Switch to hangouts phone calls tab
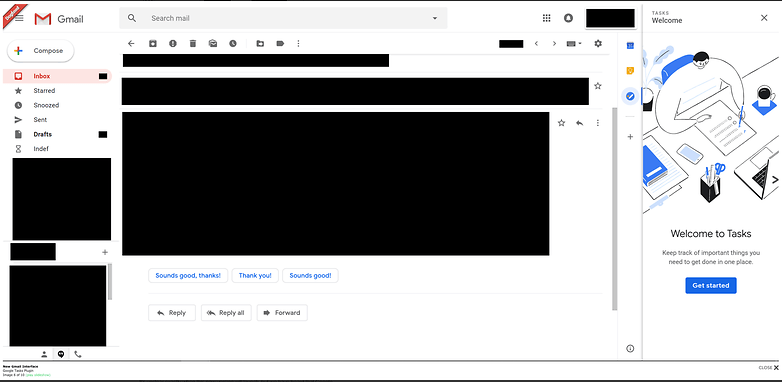782x382 pixels. pyautogui.click(x=78, y=354)
